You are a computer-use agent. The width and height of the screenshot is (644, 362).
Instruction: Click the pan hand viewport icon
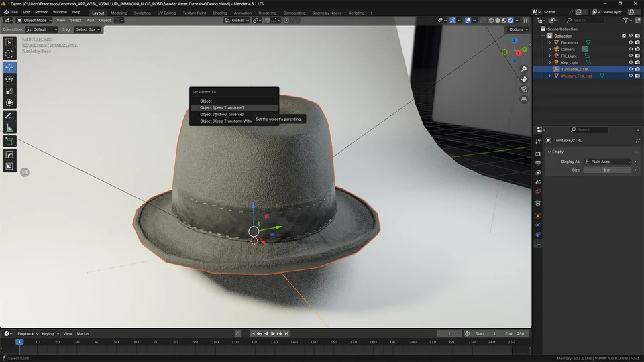(x=524, y=79)
